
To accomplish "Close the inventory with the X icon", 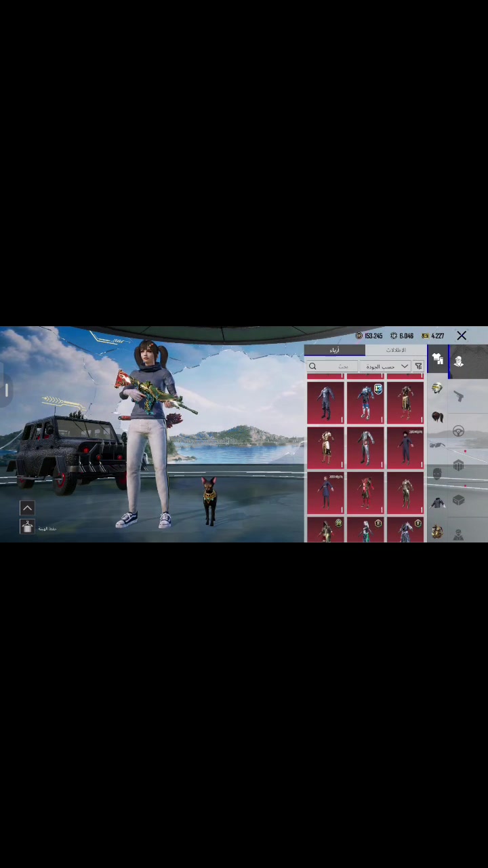I will [x=462, y=336].
